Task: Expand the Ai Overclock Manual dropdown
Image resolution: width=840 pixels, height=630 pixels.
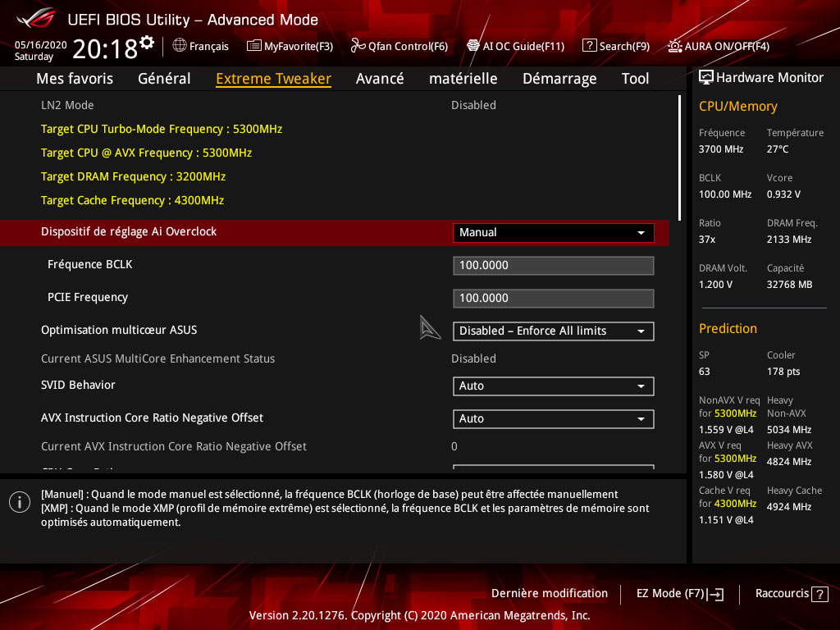Action: [553, 232]
